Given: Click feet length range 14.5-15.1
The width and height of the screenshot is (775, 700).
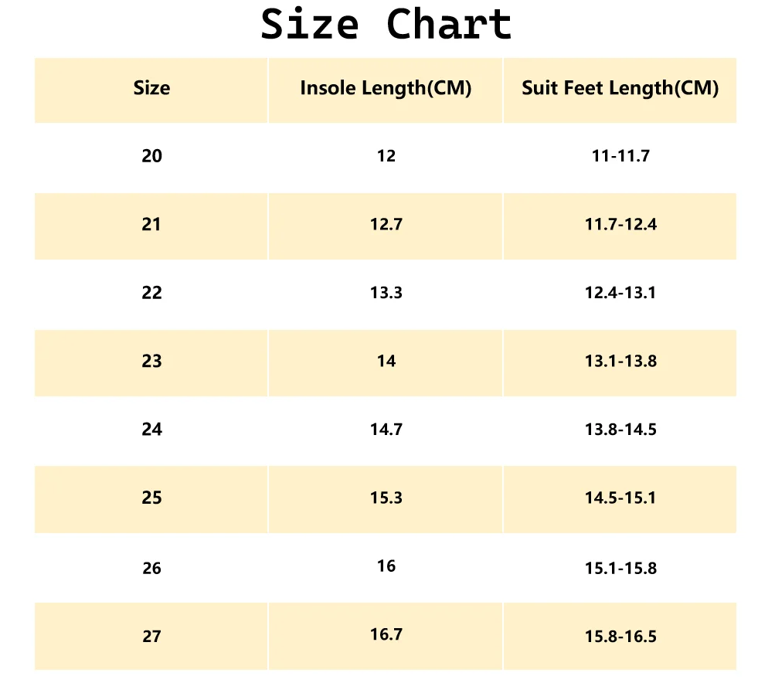Looking at the screenshot, I should 620,498.
